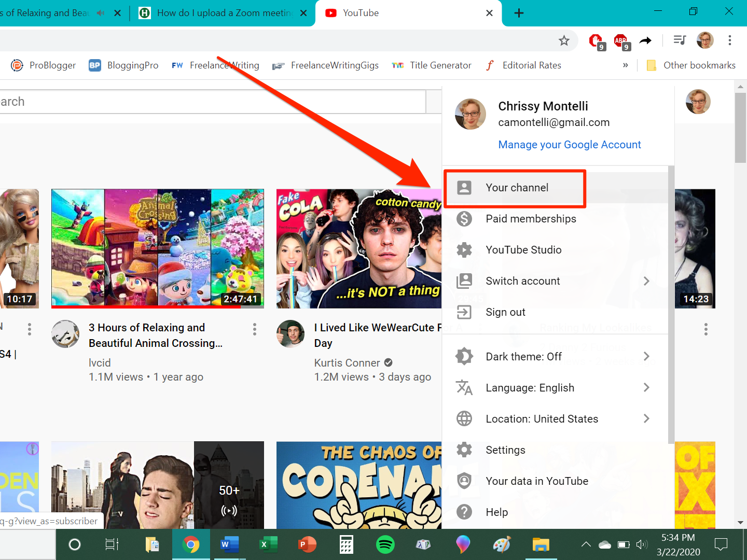
Task: Click the '1.1M views • 1 year ago' text
Action: pyautogui.click(x=146, y=377)
